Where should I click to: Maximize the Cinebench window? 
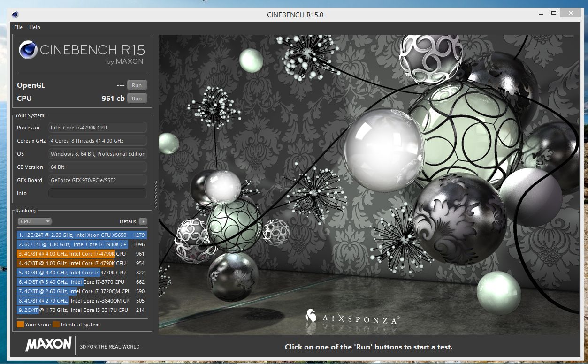tap(554, 13)
